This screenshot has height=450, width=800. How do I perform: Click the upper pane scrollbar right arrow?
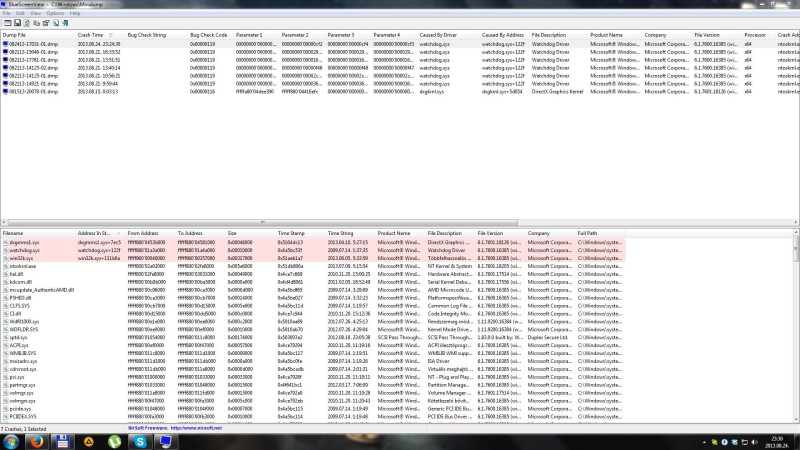tap(796, 222)
